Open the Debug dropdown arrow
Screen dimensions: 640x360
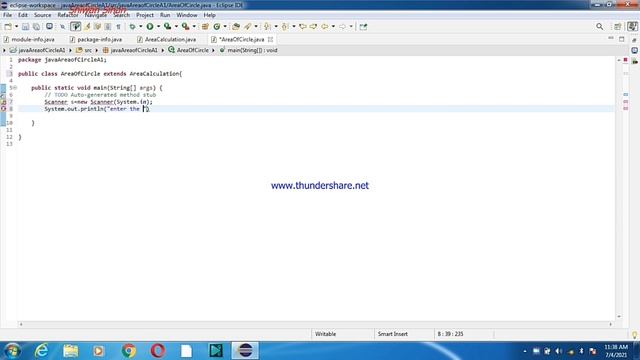[x=140, y=27]
